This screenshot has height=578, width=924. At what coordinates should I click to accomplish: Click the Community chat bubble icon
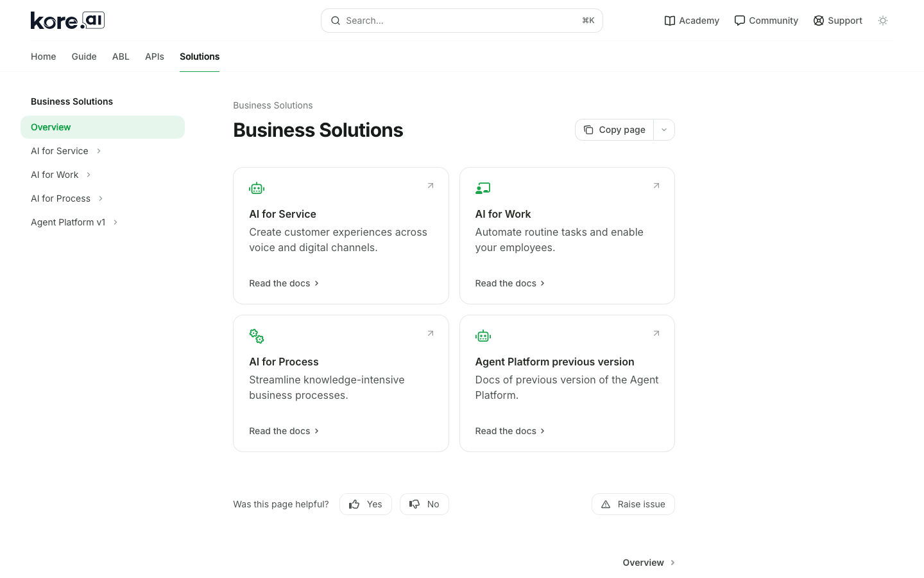[740, 21]
